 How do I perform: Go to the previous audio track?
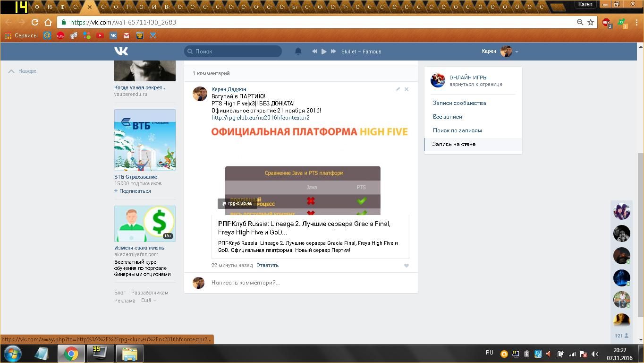314,52
